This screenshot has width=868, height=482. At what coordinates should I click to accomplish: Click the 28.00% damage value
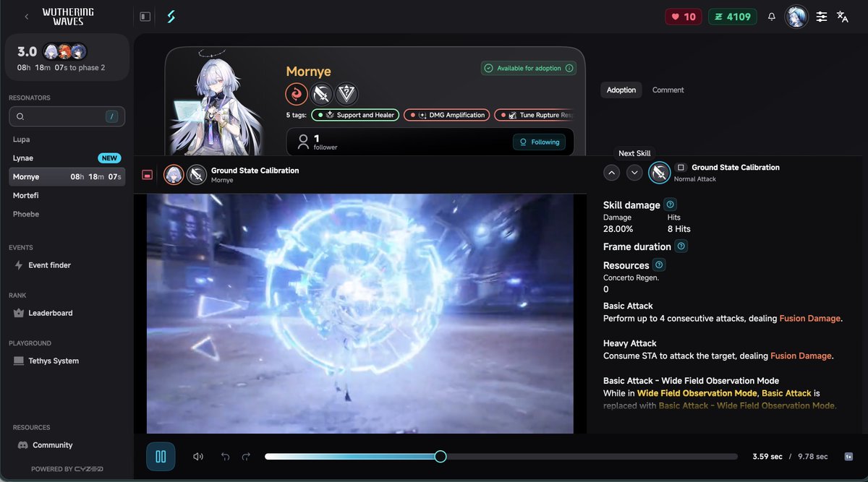coord(618,229)
